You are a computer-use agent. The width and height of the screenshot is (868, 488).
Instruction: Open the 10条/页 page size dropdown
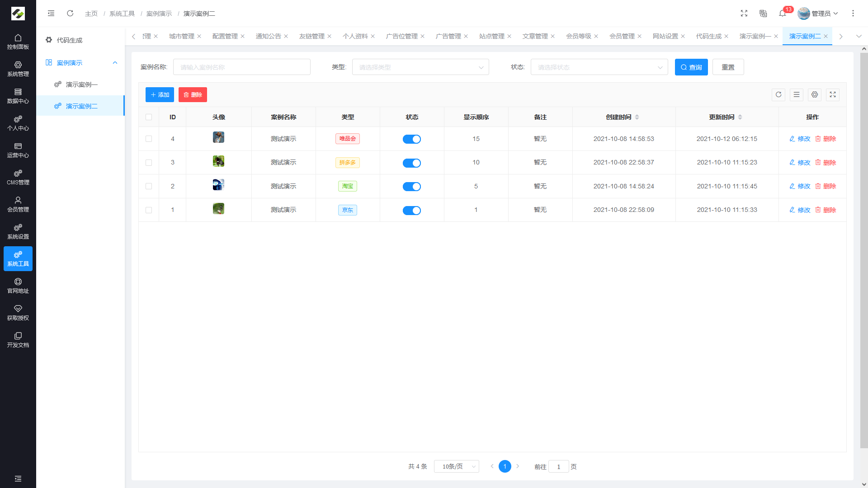point(456,466)
